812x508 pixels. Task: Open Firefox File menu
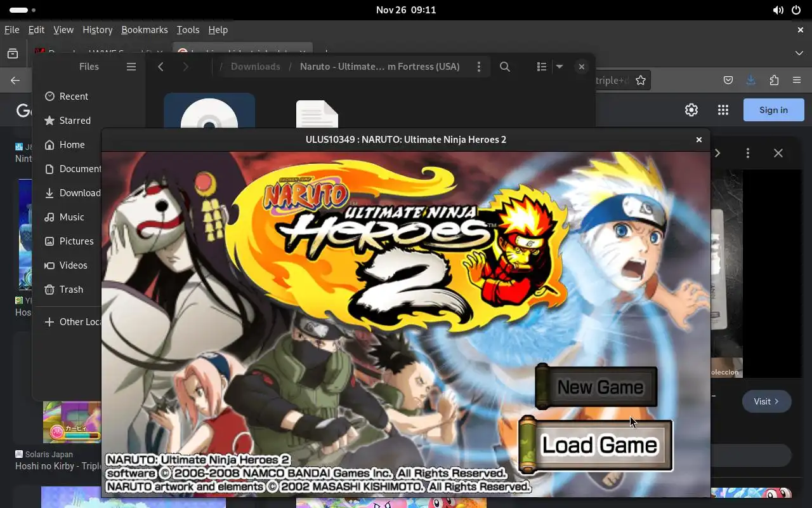click(11, 30)
